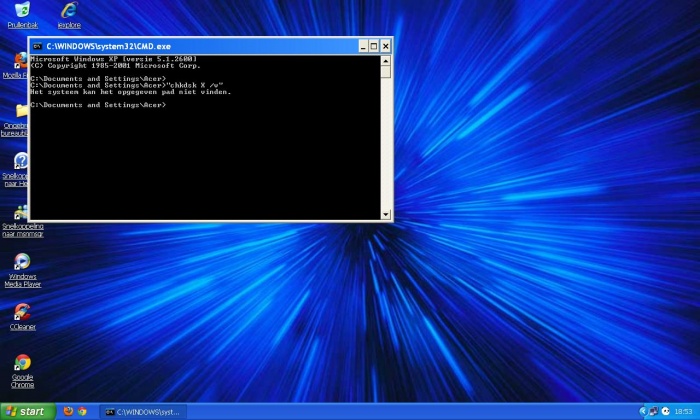Open the iexplore desktop shortcut
Viewport: 700px width, 420px height.
[x=69, y=15]
